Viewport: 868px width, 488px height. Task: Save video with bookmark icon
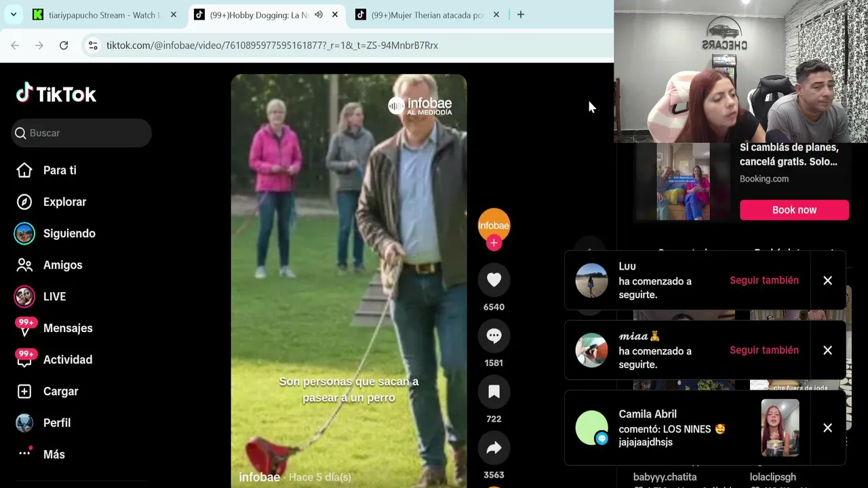pos(494,392)
